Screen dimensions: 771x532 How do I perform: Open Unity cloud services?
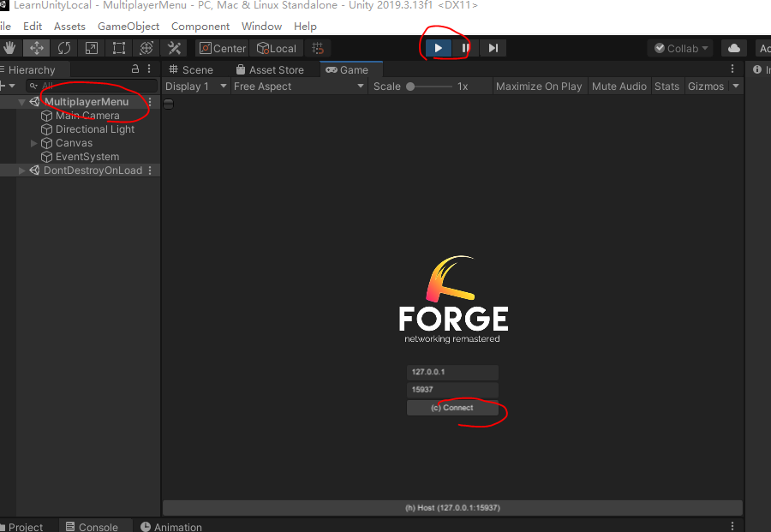(734, 48)
